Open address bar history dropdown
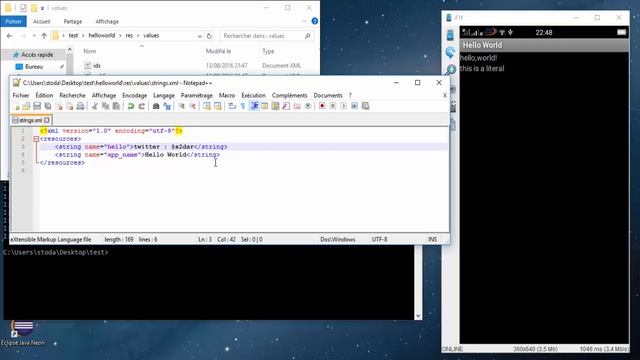This screenshot has width=640, height=360. tap(199, 36)
